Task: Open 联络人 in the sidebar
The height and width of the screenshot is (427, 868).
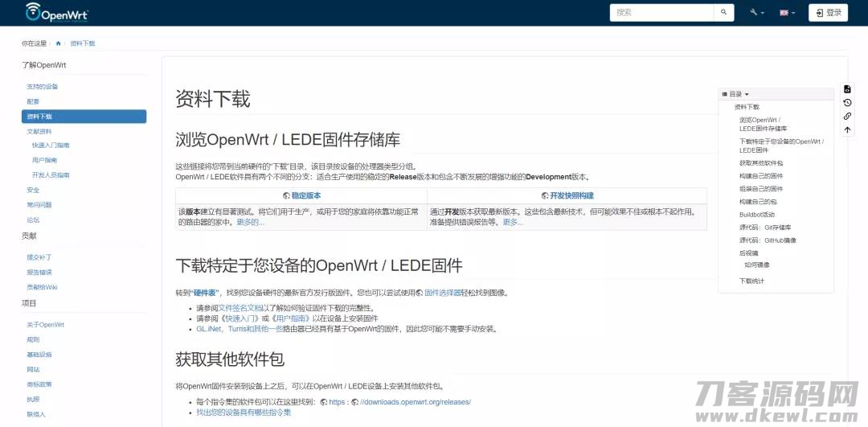Action: 36,414
